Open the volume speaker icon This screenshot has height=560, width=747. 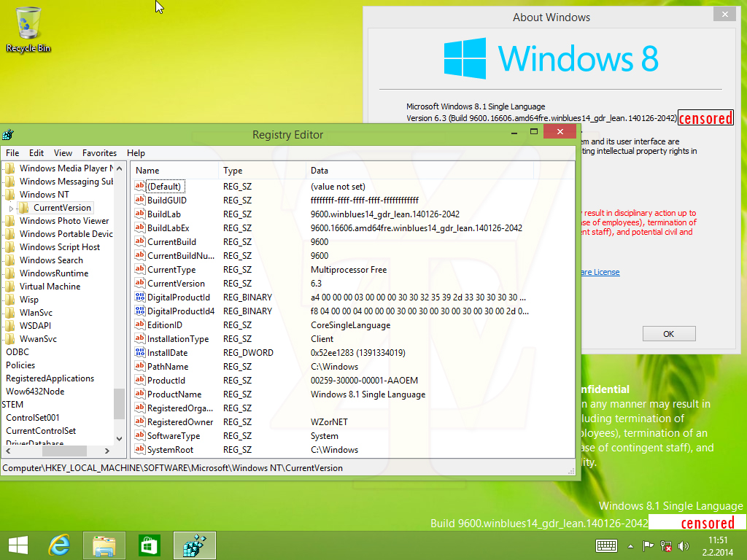[x=684, y=546]
